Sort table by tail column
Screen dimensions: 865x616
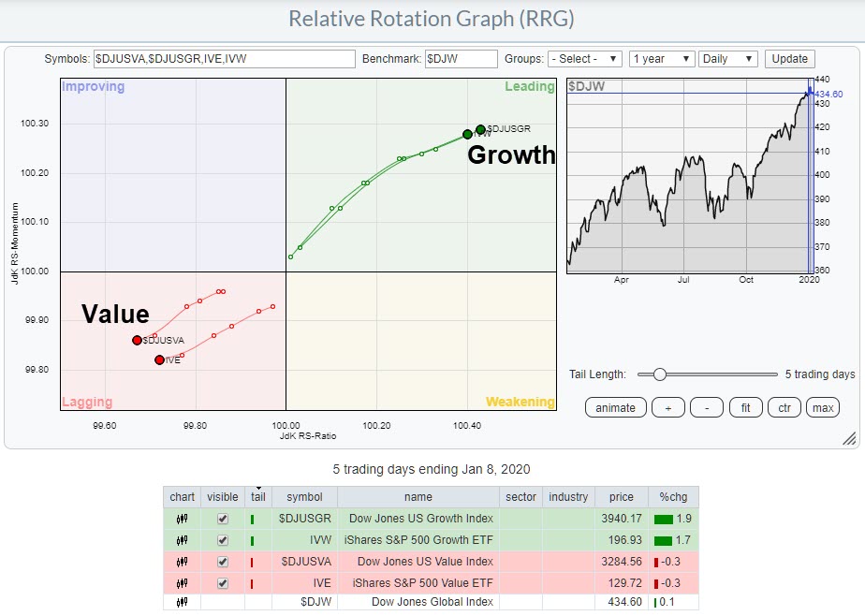(258, 497)
